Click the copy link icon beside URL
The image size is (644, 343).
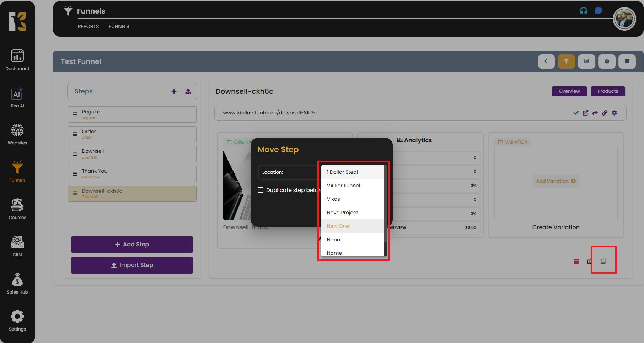[605, 113]
